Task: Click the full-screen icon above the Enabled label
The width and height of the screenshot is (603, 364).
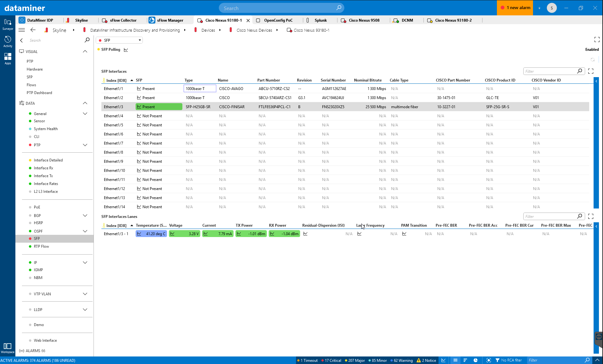Action: pyautogui.click(x=597, y=40)
